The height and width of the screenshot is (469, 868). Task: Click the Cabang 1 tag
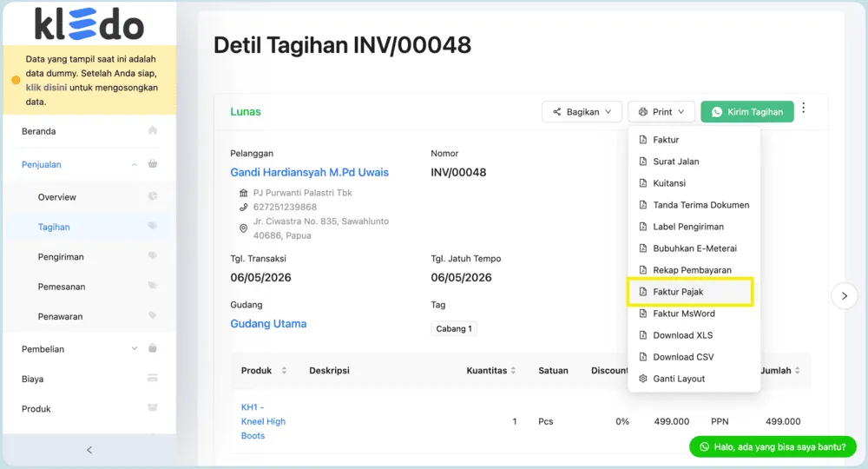click(x=454, y=329)
